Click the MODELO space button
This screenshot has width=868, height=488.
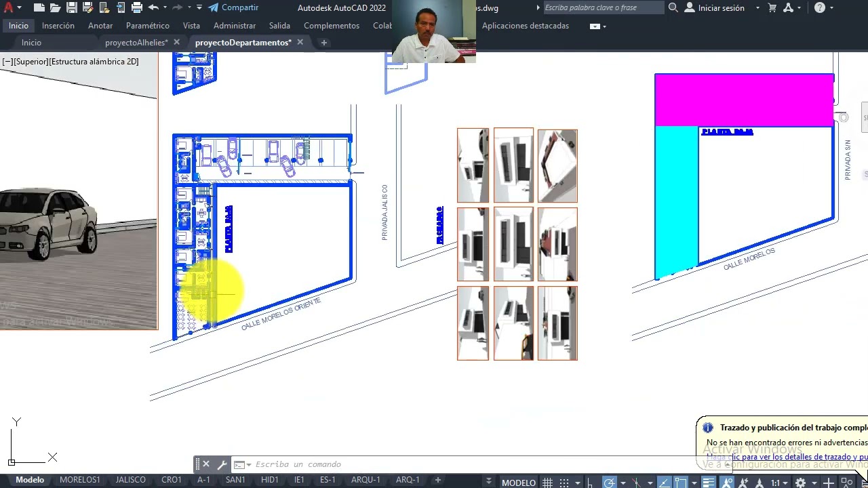[x=519, y=483]
